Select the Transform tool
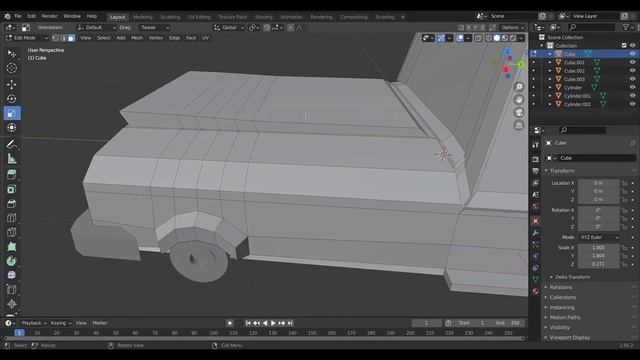 11,128
